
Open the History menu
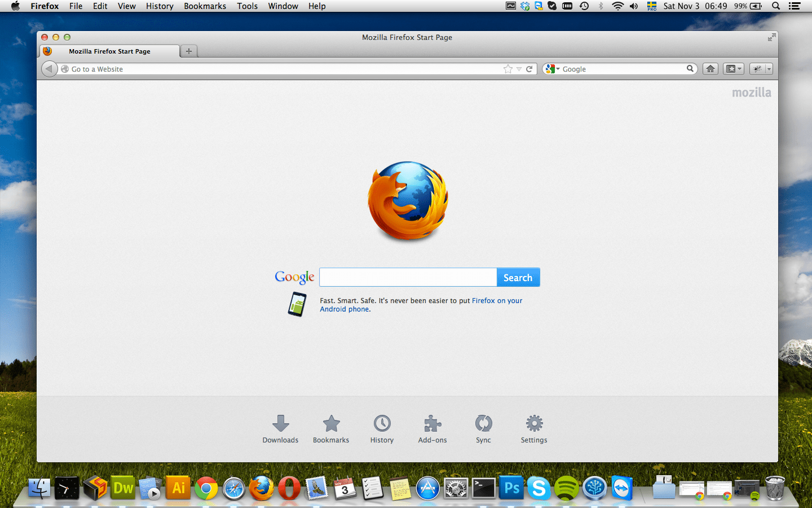[x=160, y=6]
